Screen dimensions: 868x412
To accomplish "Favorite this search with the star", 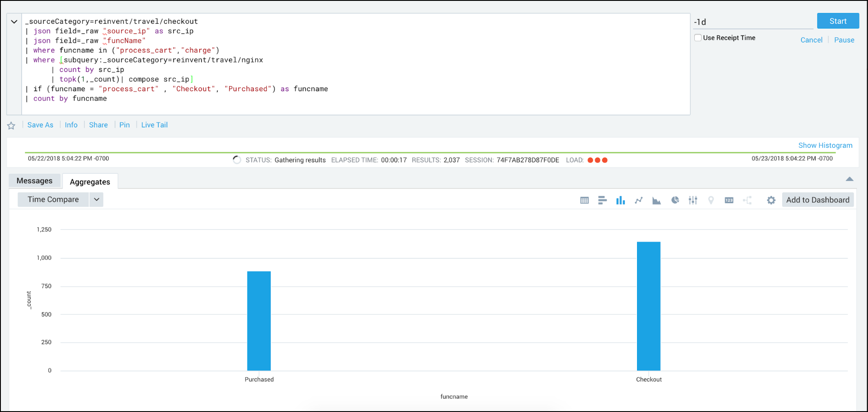I will (x=11, y=125).
